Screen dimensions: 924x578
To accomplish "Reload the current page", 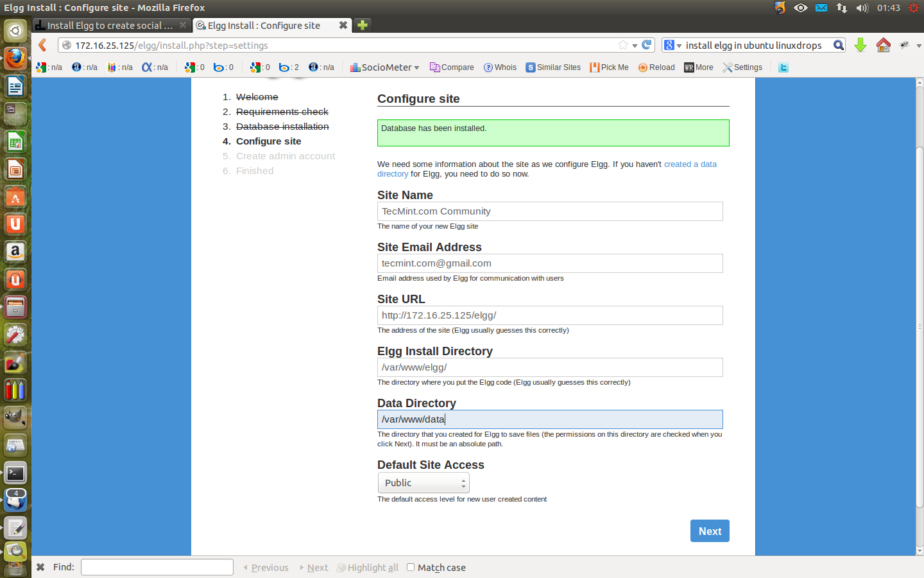I will pyautogui.click(x=647, y=45).
